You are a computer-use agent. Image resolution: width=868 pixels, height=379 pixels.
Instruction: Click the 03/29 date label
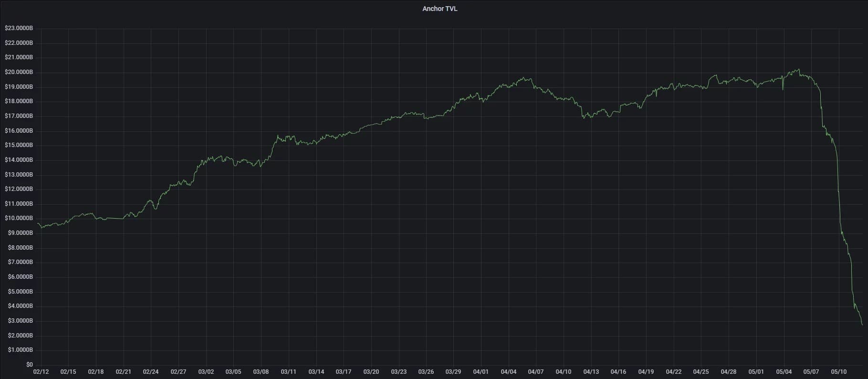pyautogui.click(x=453, y=372)
